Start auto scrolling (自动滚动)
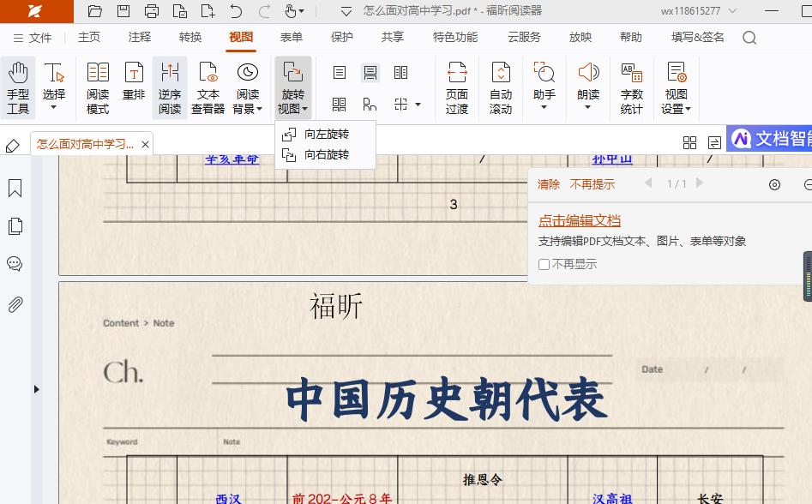This screenshot has height=504, width=812. pyautogui.click(x=501, y=87)
